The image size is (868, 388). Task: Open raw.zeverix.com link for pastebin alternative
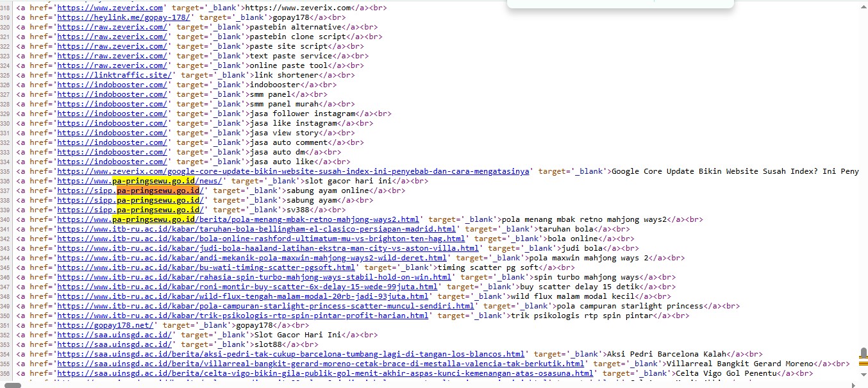click(112, 27)
